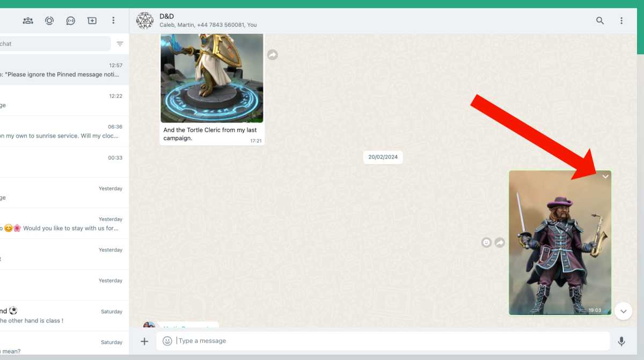Open chat saying 'Would you like to stay'

click(x=64, y=224)
